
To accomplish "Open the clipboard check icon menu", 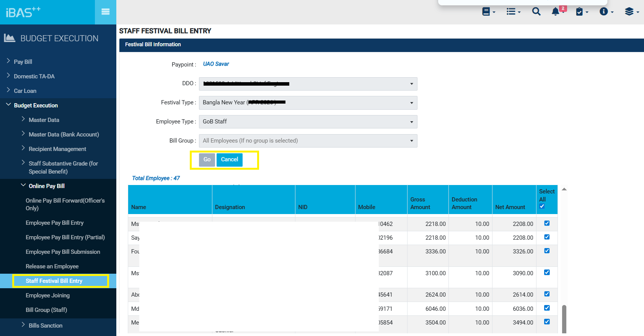I will (581, 11).
